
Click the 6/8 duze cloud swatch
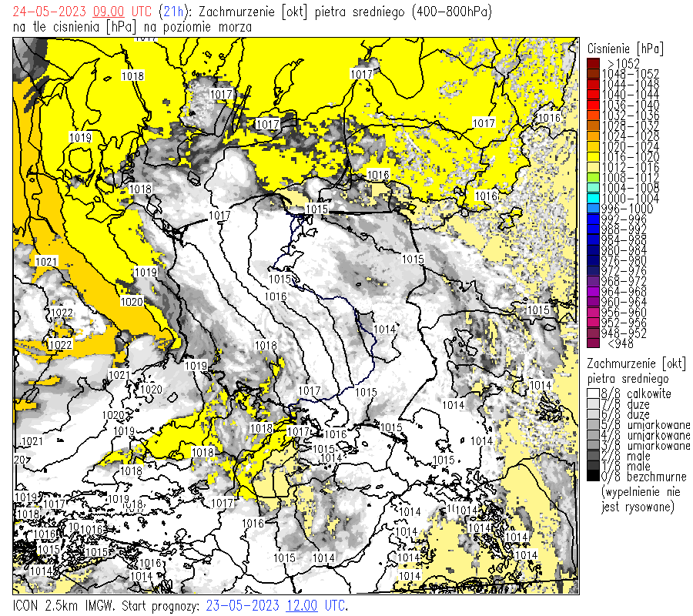click(x=593, y=414)
